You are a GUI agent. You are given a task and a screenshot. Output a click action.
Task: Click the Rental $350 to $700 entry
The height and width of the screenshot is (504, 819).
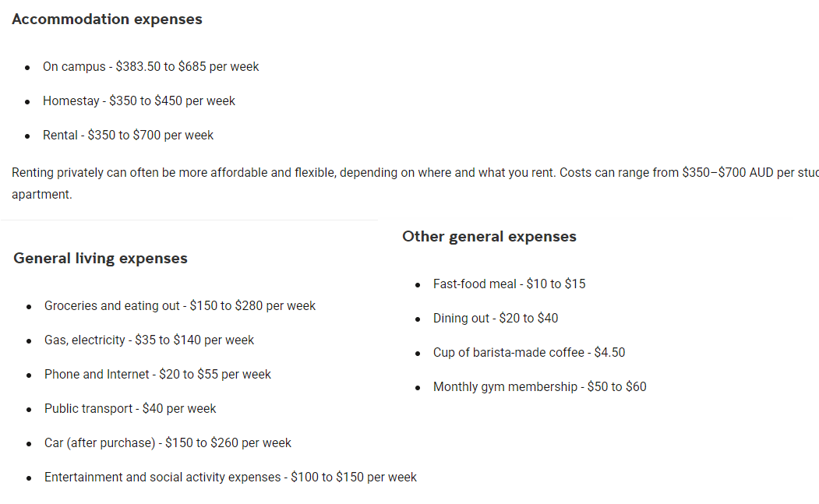(128, 136)
